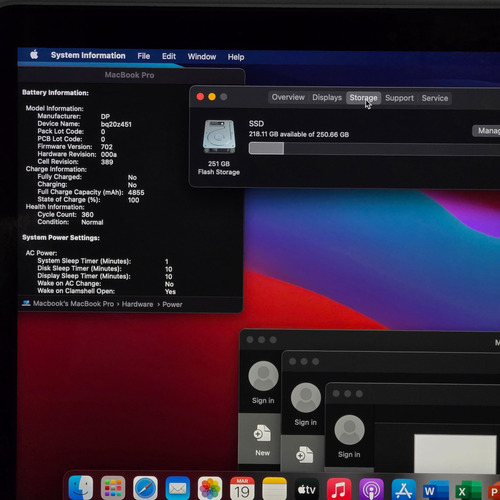Click the System Power Settings heading
This screenshot has height=500, width=500.
pyautogui.click(x=61, y=238)
